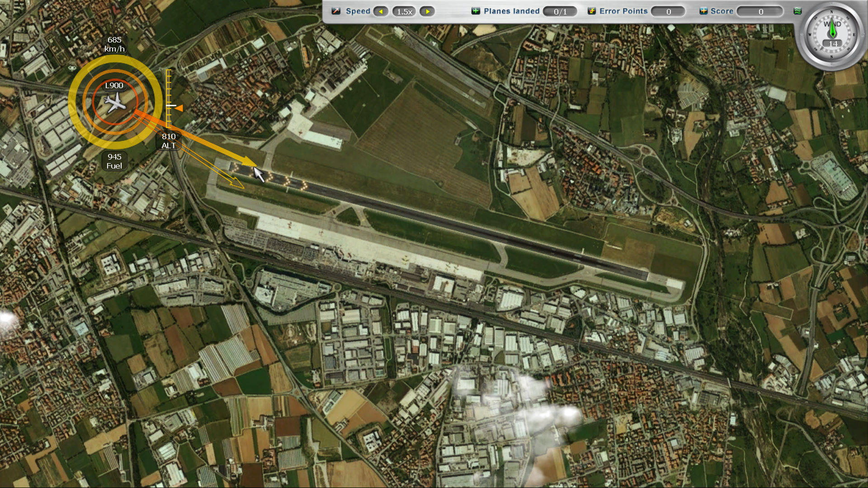
Task: Click the 810 ALT altitude label
Action: 169,141
